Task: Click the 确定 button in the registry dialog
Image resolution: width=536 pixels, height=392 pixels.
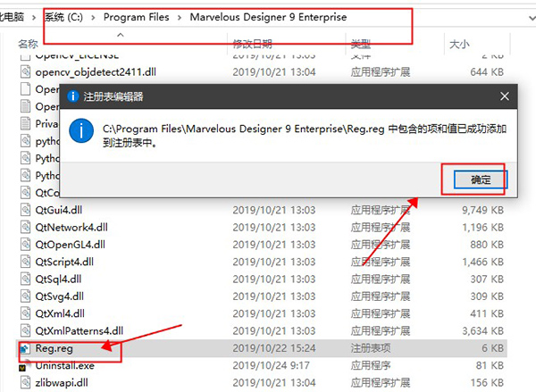Action: pos(481,179)
